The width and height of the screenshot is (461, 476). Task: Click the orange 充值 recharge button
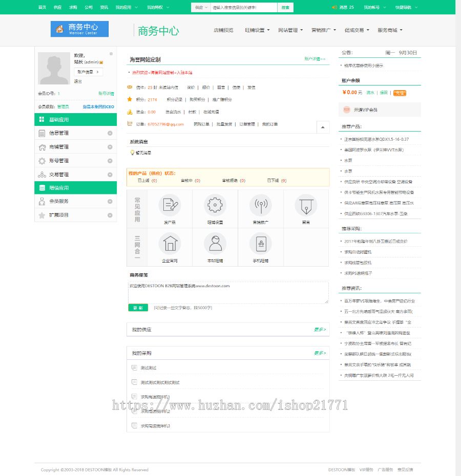pyautogui.click(x=399, y=93)
